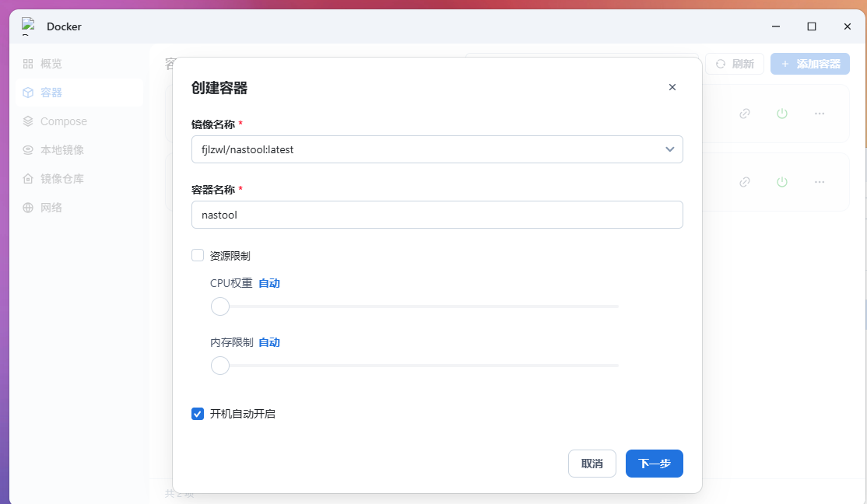Click link icon of second container row

(745, 182)
